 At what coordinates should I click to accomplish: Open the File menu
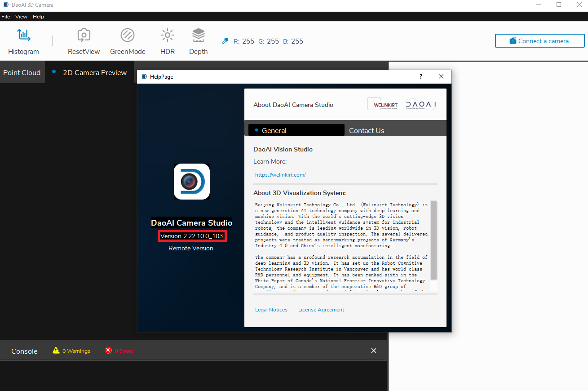click(6, 16)
